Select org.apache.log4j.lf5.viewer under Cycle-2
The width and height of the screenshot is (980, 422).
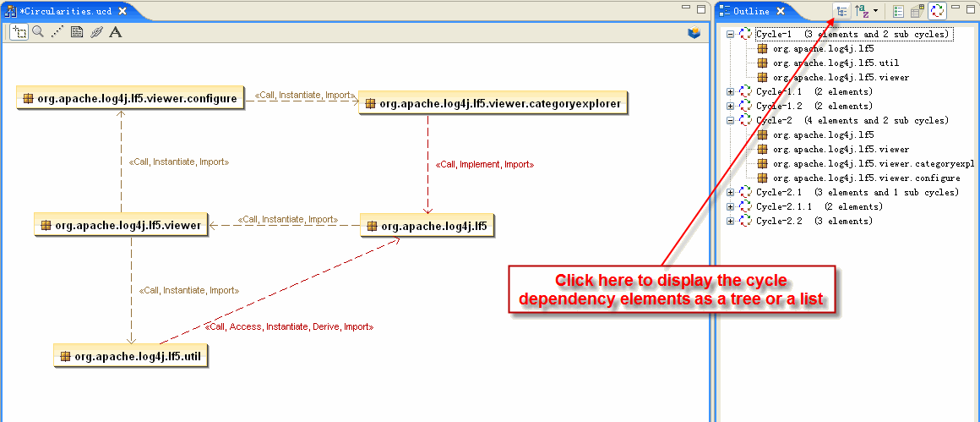(x=841, y=150)
